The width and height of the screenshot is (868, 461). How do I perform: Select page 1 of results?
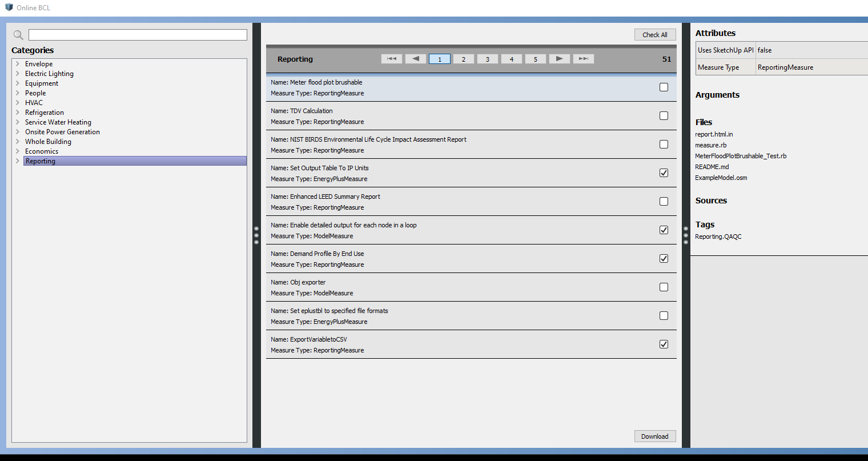(x=440, y=59)
